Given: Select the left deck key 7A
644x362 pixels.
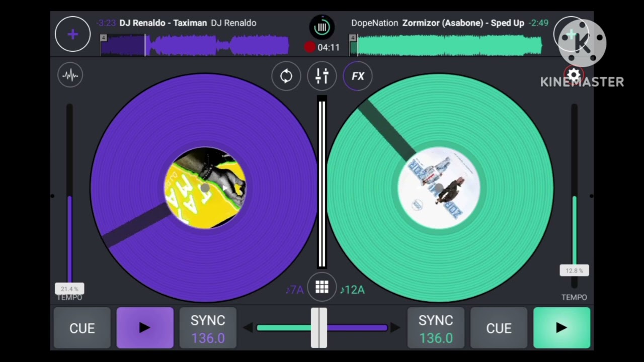Looking at the screenshot, I should (x=294, y=290).
